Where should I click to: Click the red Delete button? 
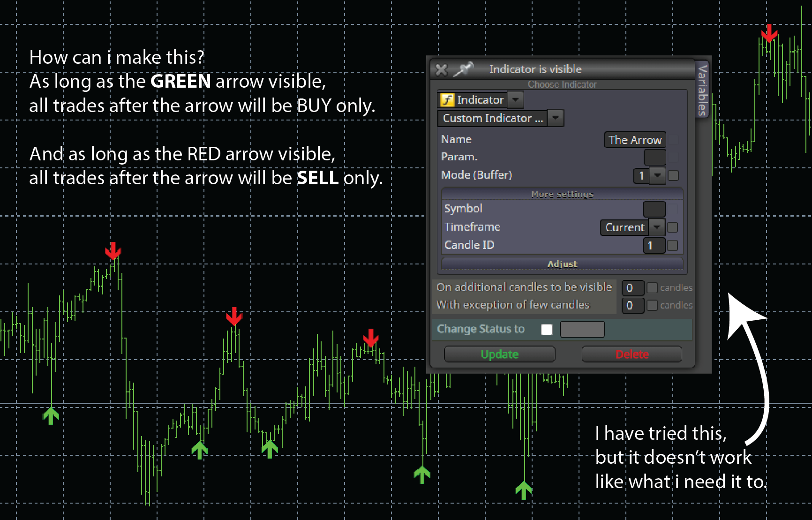(632, 354)
